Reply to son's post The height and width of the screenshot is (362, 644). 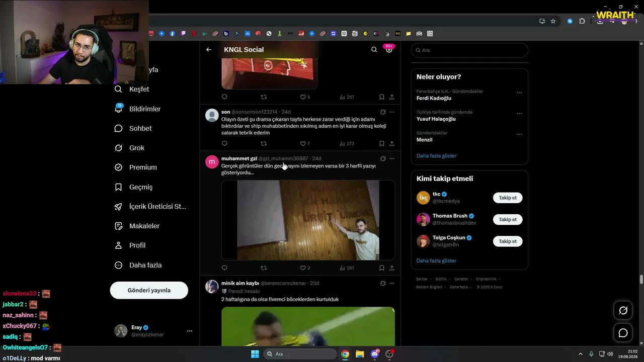click(224, 143)
